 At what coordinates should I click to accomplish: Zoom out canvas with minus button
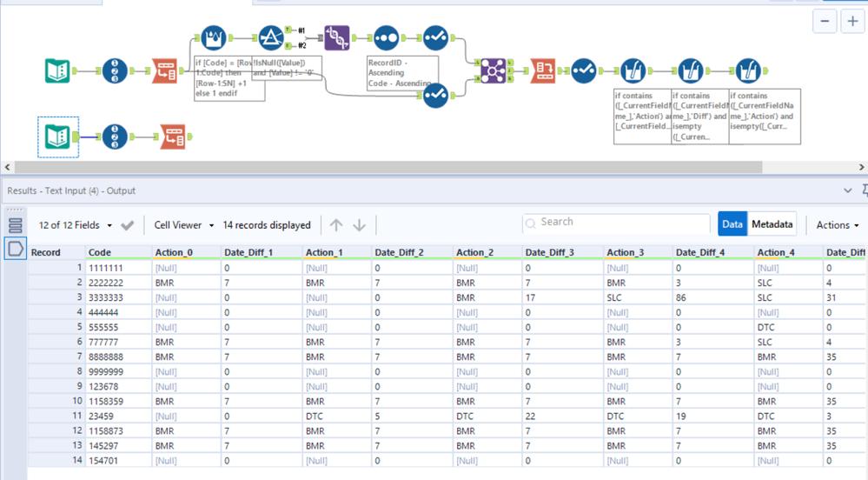coord(825,22)
